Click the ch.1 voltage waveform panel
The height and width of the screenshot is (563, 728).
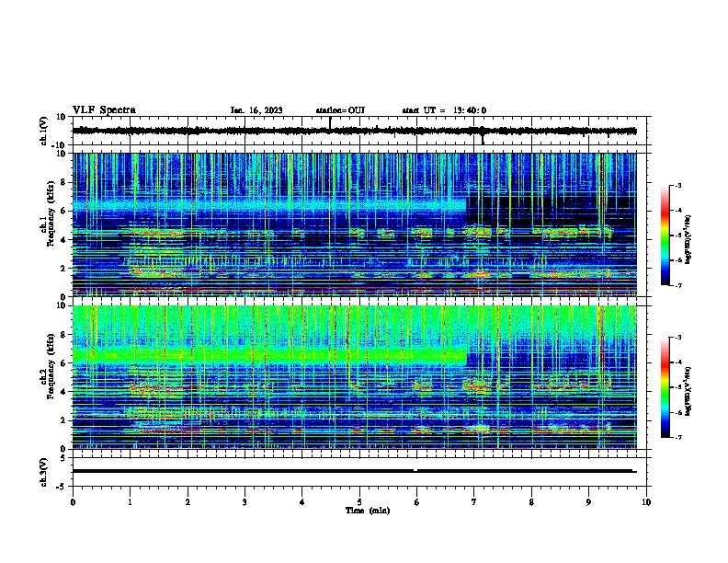(359, 131)
